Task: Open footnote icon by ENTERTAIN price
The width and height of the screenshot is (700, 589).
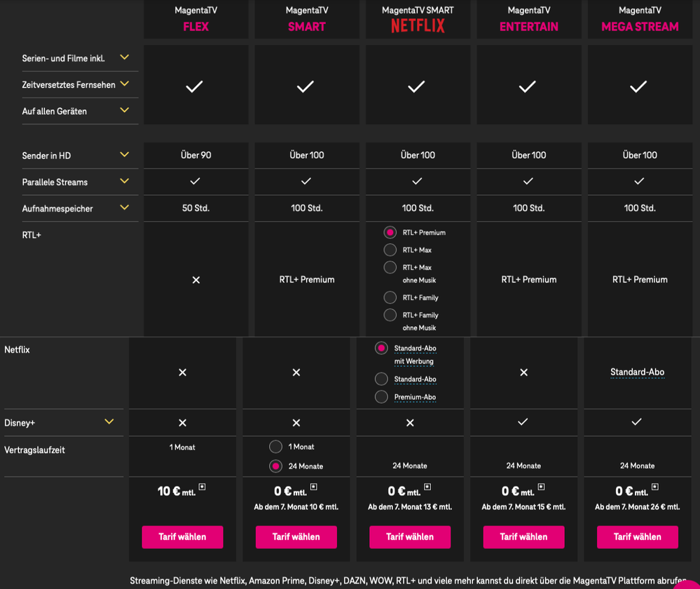Action: pos(541,487)
